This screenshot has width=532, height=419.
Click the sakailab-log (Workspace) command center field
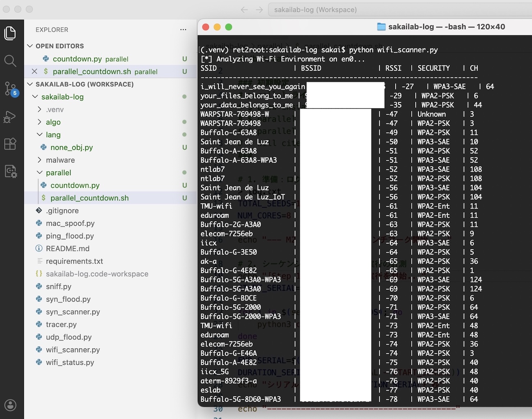pos(400,9)
